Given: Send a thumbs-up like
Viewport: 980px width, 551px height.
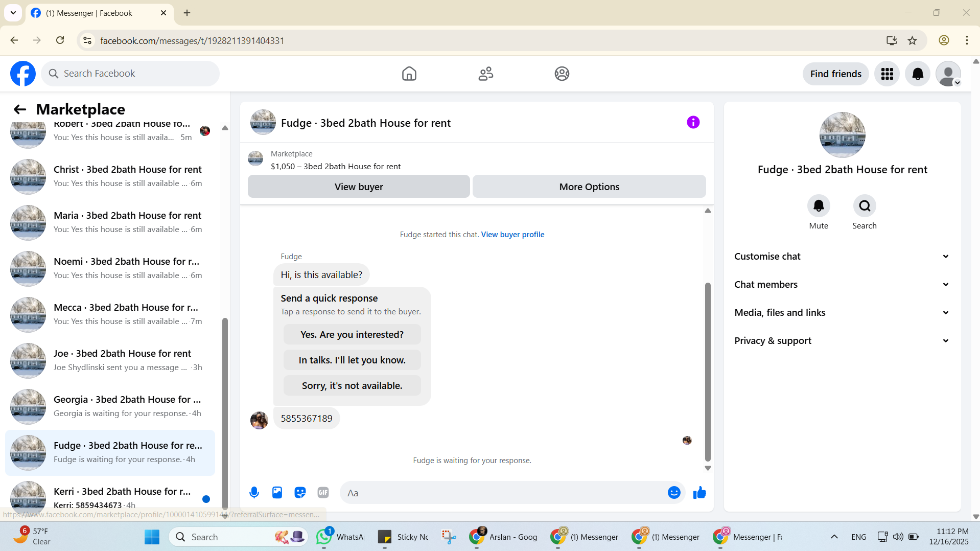Looking at the screenshot, I should click(699, 493).
